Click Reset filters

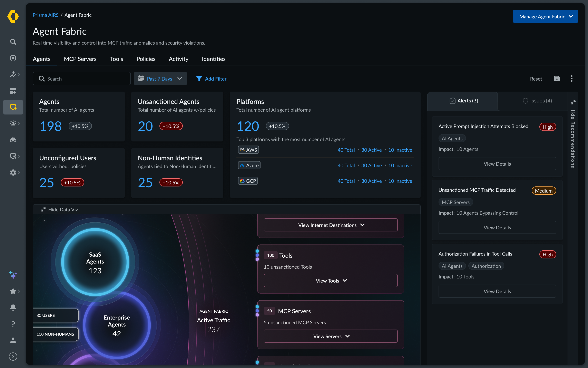pyautogui.click(x=536, y=79)
